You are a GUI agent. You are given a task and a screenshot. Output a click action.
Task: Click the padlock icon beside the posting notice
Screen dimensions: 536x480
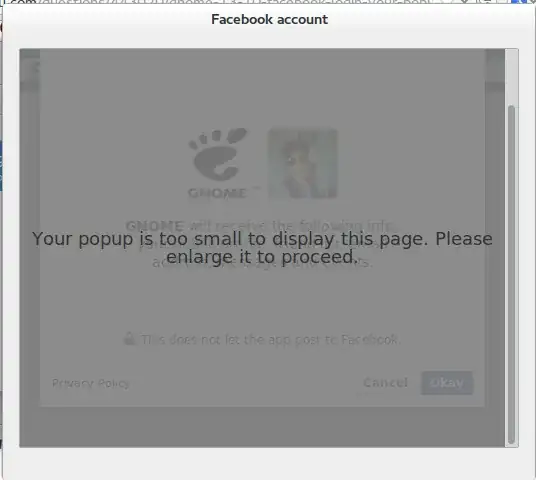129,338
